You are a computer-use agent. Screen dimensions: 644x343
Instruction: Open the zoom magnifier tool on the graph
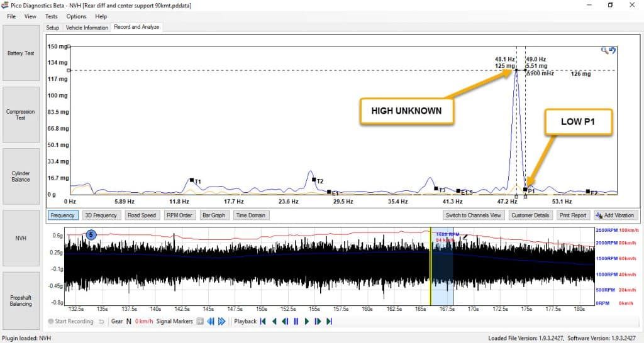tap(604, 50)
